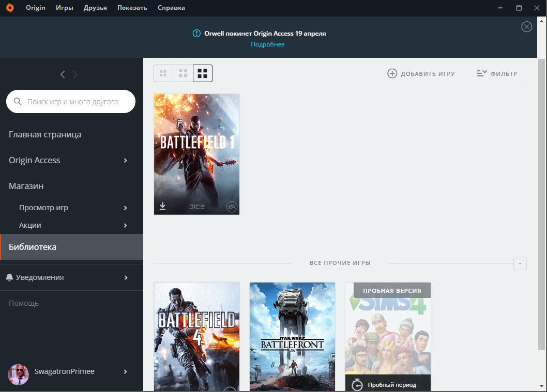
Task: Click the Add Game plus icon
Action: point(392,73)
